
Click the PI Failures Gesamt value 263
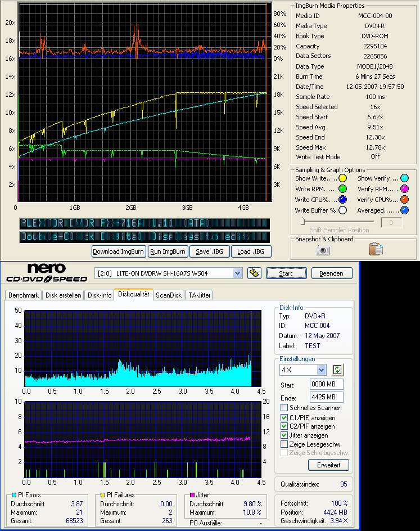pyautogui.click(x=167, y=521)
